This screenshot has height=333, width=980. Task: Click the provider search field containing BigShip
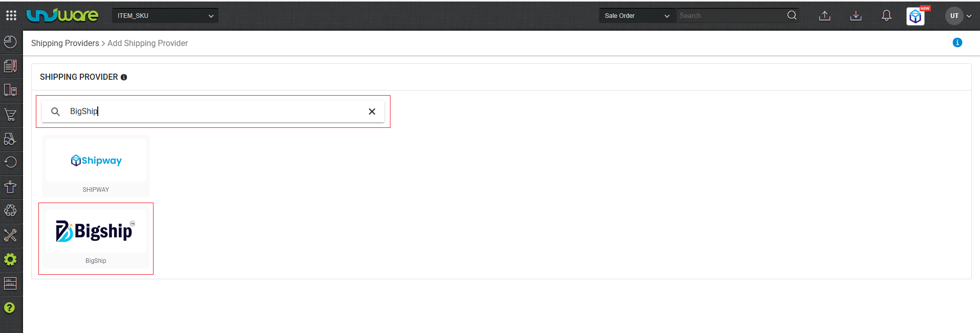(213, 112)
